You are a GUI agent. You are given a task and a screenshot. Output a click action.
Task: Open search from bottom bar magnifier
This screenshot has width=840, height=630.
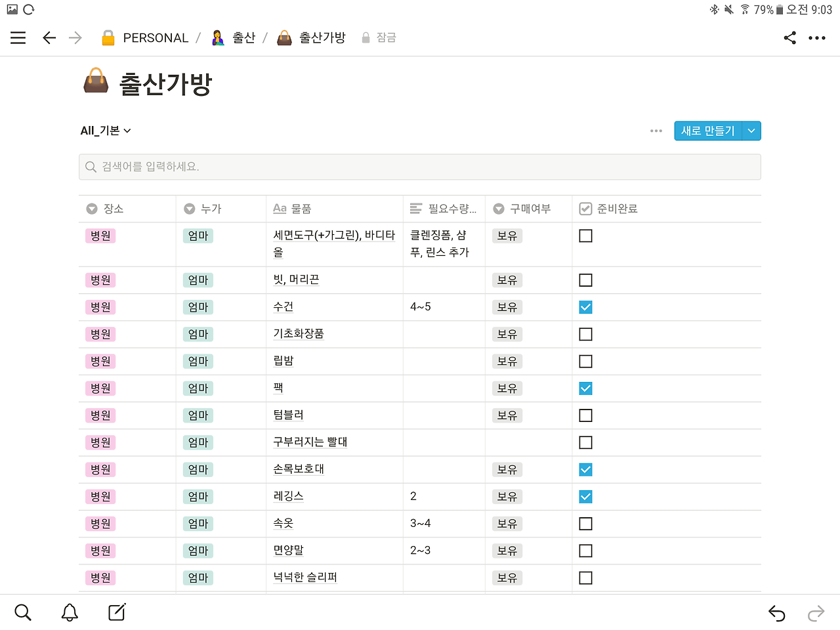pyautogui.click(x=23, y=612)
